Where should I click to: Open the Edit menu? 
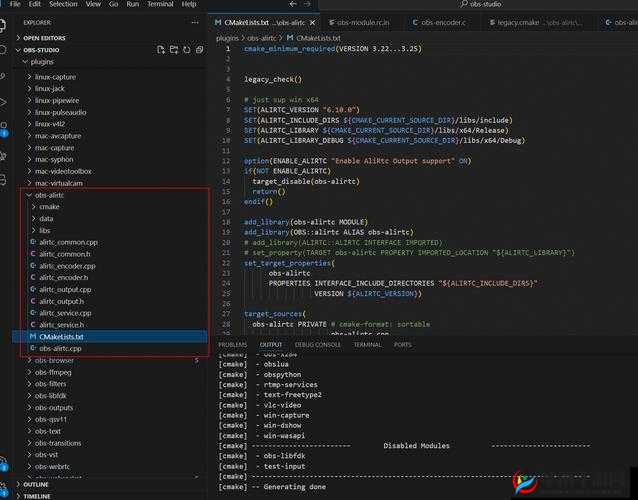35,4
